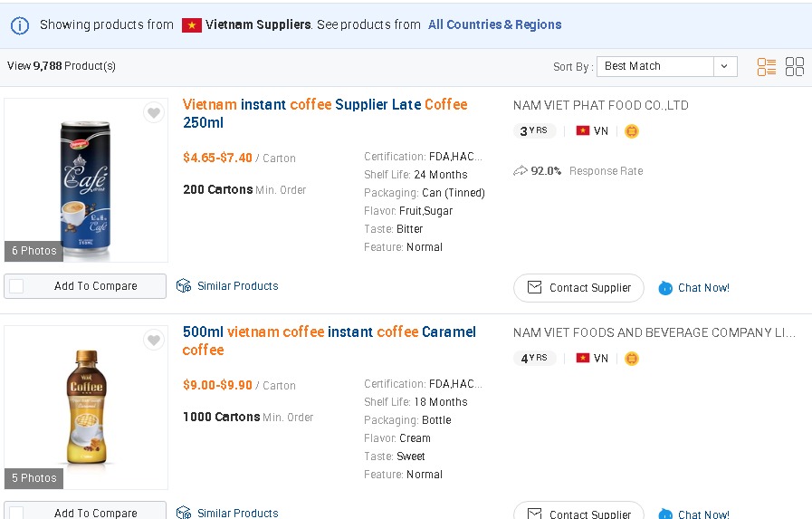Screen dimensions: 812x519
Task: Open Vietnam instant coffee Late Coffee 250ml title
Action: click(325, 113)
